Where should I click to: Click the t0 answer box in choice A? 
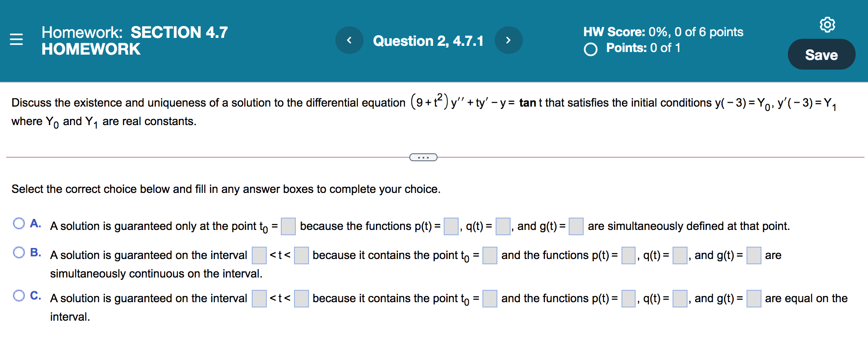pos(288,226)
